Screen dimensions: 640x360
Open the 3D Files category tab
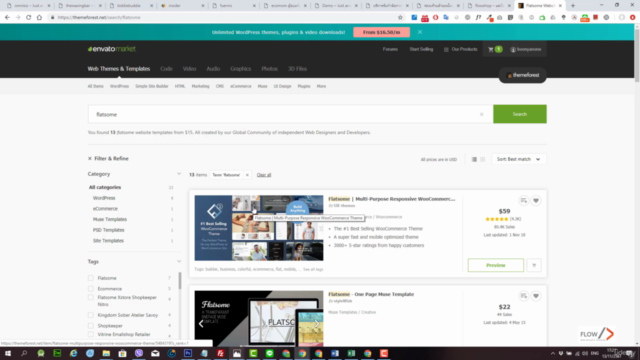[x=297, y=69]
